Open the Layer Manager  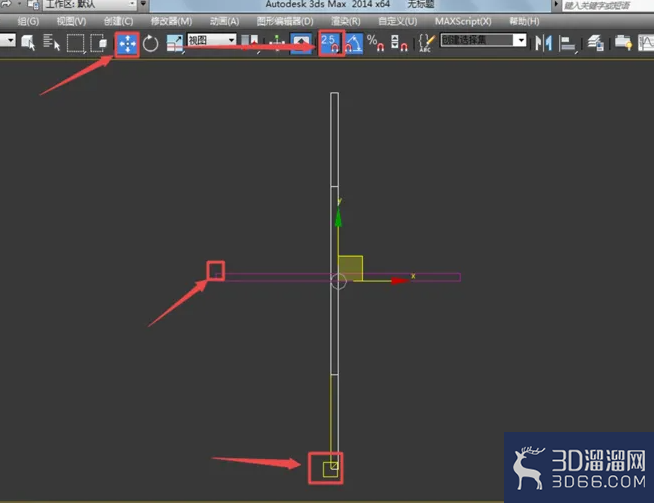596,43
